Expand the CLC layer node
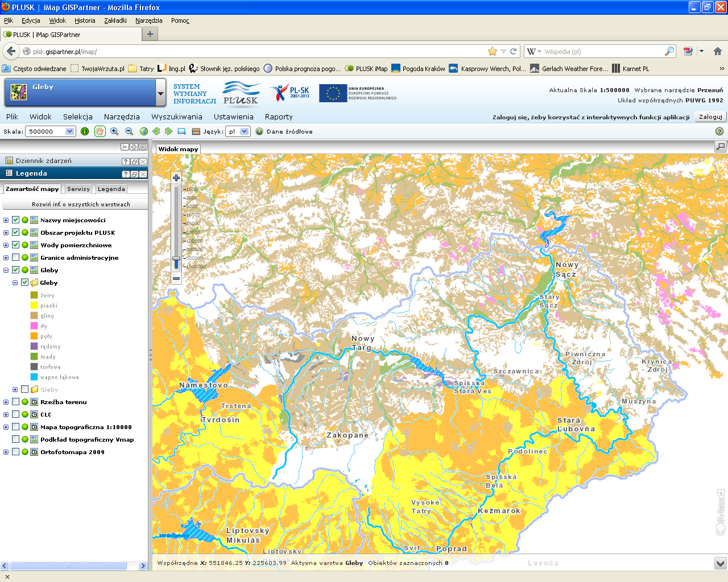The width and height of the screenshot is (728, 582). (x=6, y=414)
